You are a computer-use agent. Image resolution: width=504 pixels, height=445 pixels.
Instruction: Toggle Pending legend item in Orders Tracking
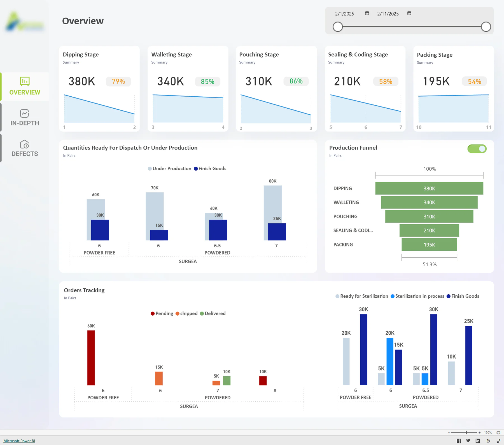click(162, 313)
